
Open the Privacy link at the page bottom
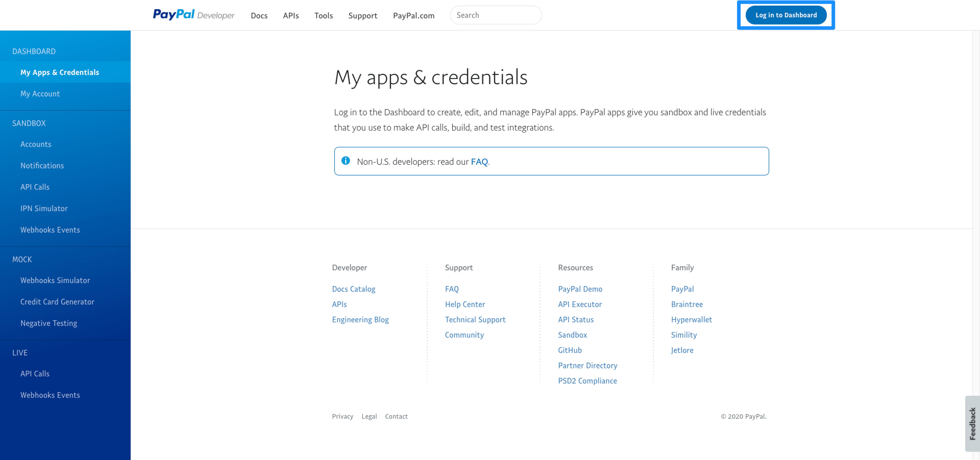[342, 416]
